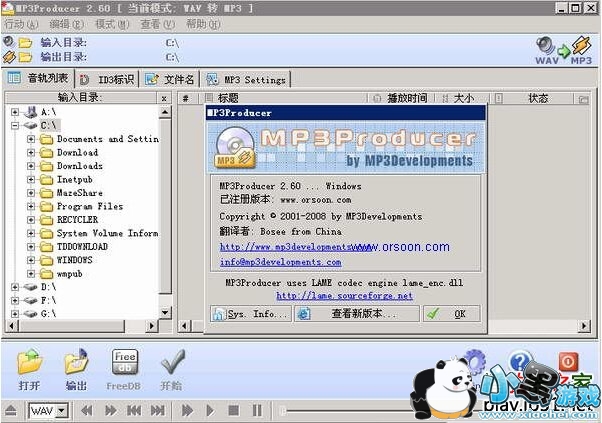The height and width of the screenshot is (423, 602).
Task: Open the 帮助(H) menu
Action: (x=203, y=25)
